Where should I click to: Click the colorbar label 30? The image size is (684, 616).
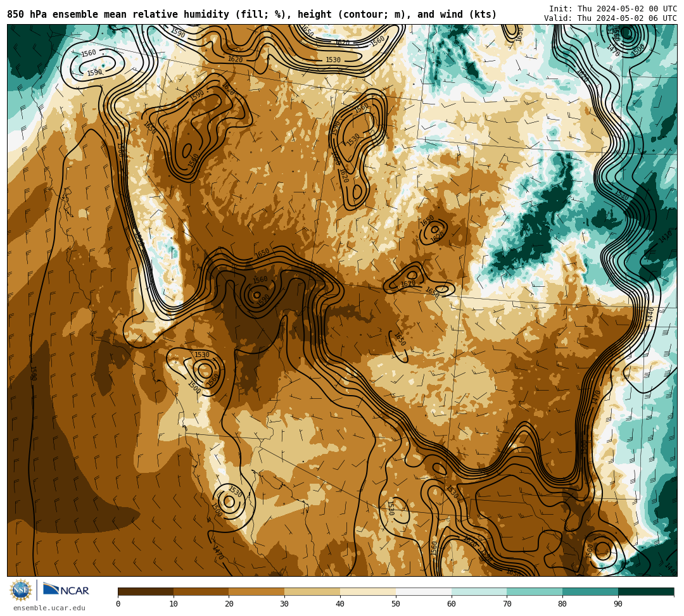tap(284, 604)
